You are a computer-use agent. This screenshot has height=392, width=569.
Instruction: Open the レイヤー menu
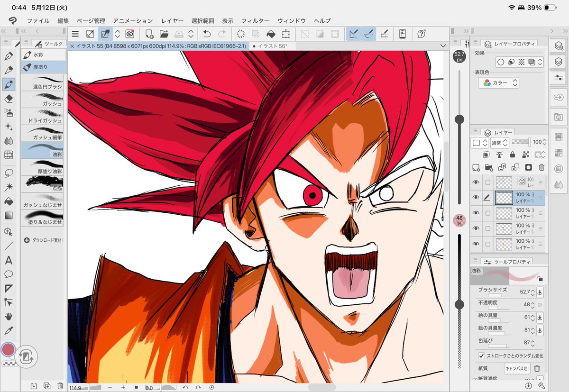(173, 21)
